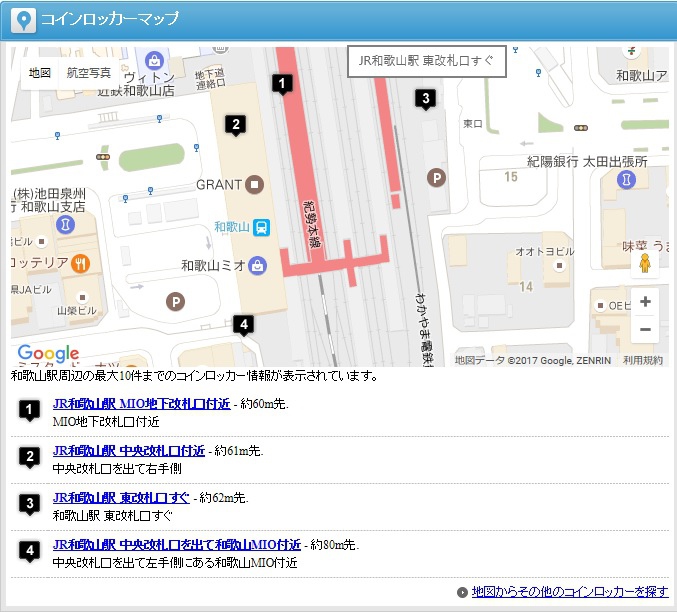Click the 東口 label on map
The image size is (677, 612).
pyautogui.click(x=473, y=124)
